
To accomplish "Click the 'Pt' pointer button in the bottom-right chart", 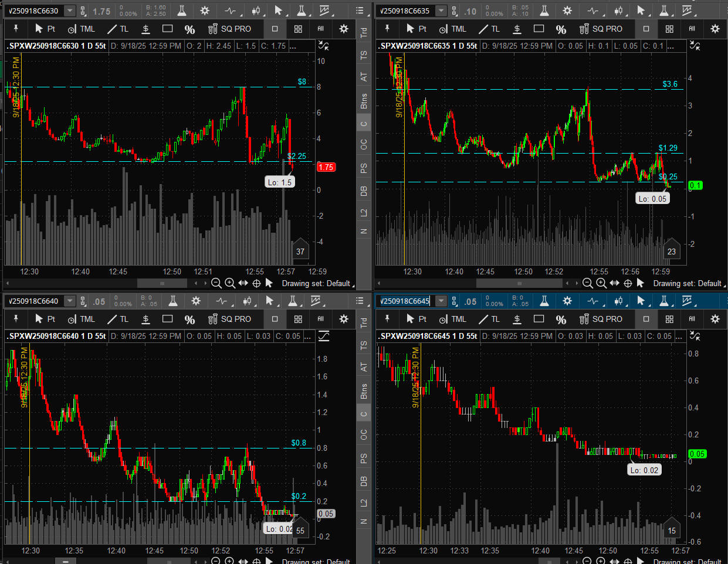I will [416, 319].
